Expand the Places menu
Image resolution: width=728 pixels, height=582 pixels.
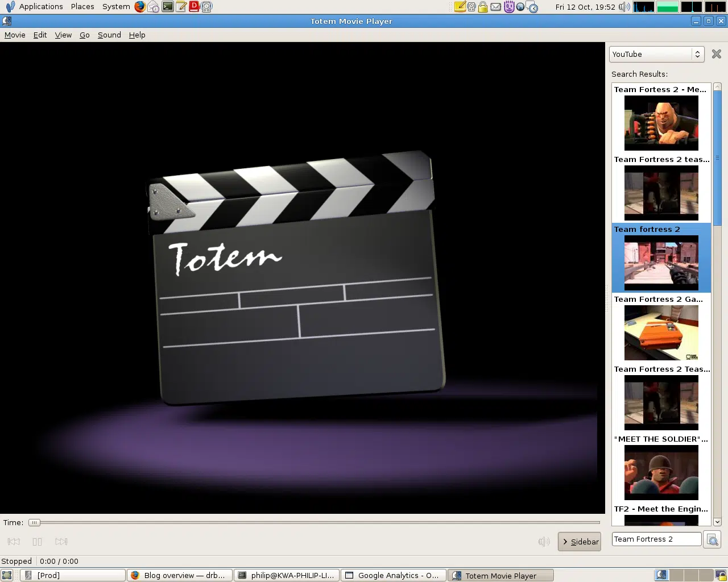[82, 7]
